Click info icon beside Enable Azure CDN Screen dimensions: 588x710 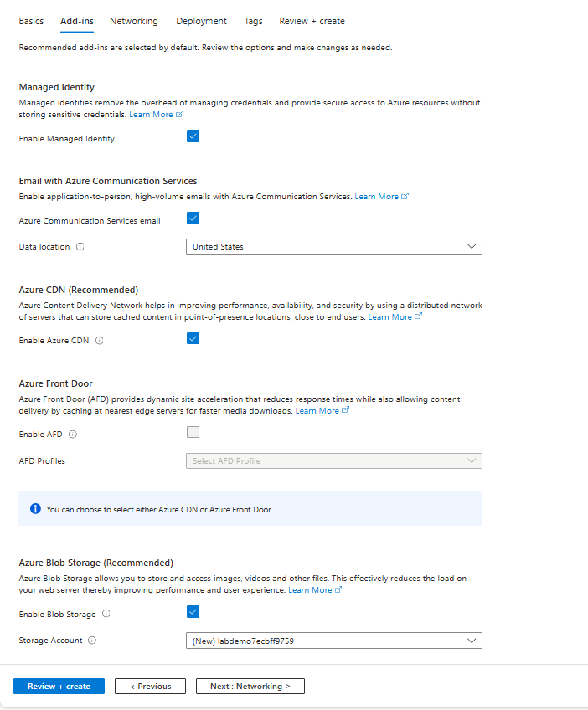[x=99, y=341]
